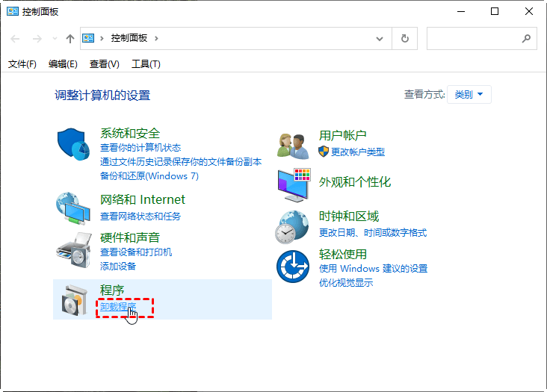The image size is (547, 392).
Task: Open 时钟和区域 category heading
Action: (x=349, y=216)
